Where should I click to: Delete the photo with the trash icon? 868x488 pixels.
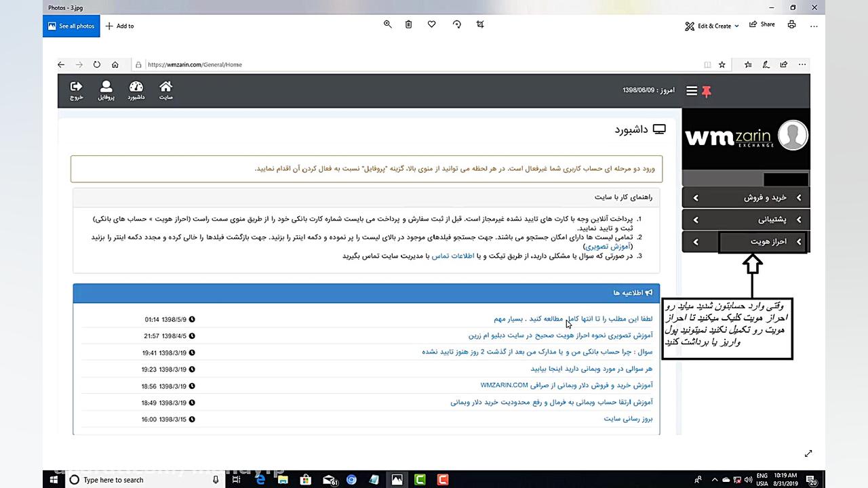tap(408, 24)
